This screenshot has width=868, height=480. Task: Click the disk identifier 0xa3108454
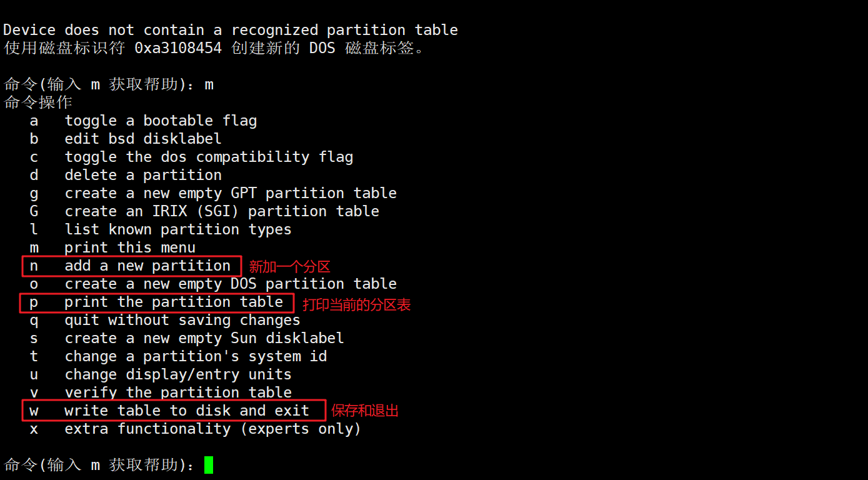pyautogui.click(x=178, y=48)
